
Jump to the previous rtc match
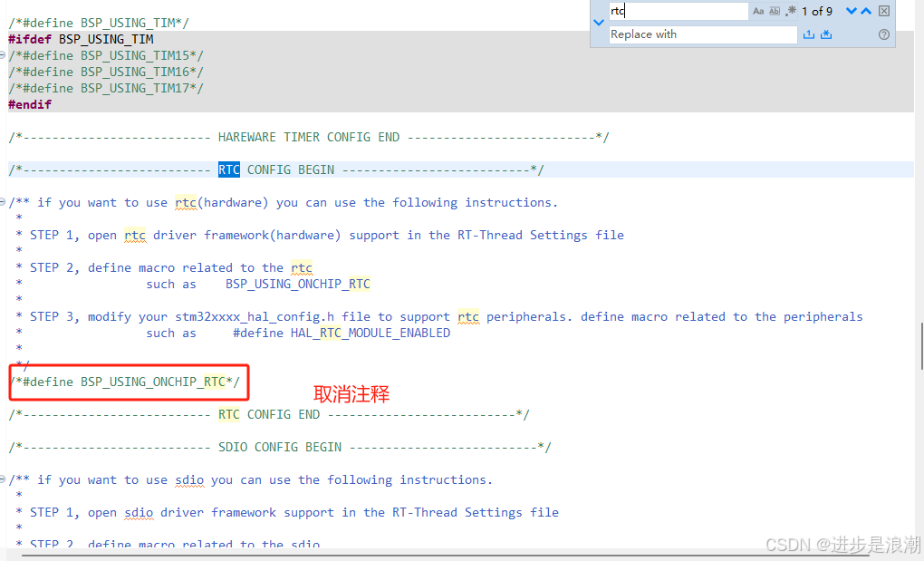866,11
